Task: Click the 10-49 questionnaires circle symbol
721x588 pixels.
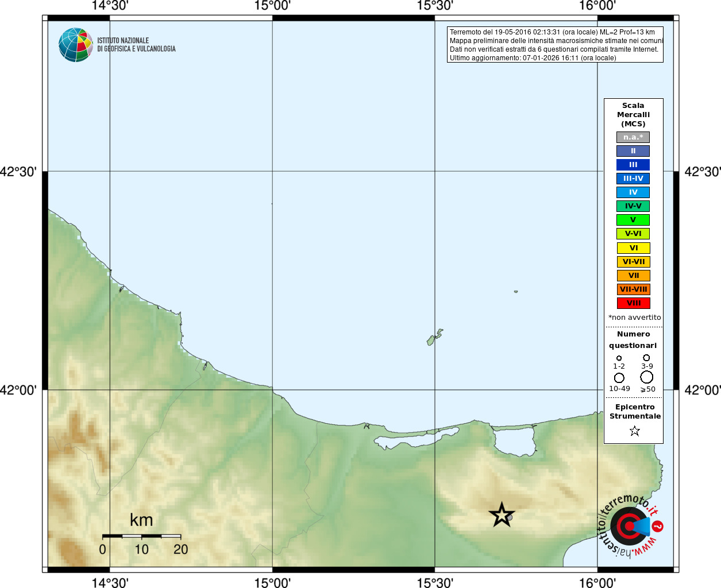Action: (x=619, y=378)
